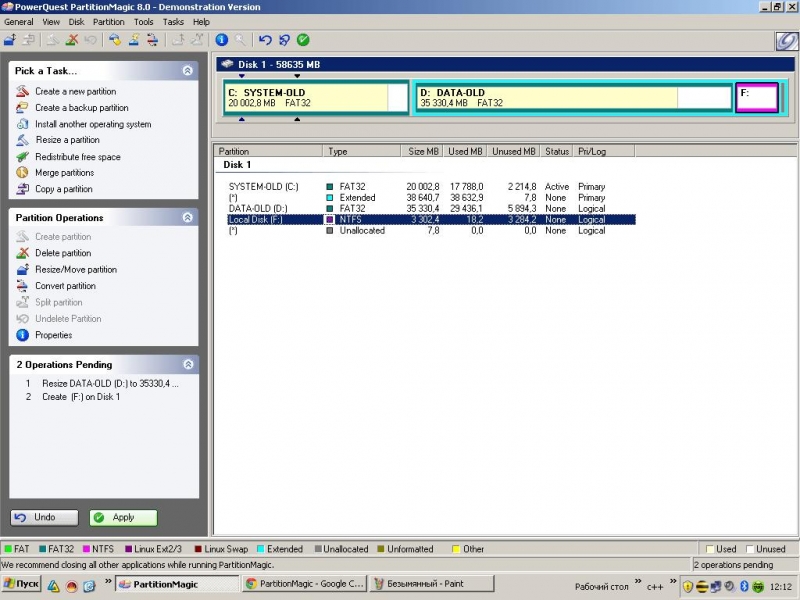Collapse the Operations Pending panel
This screenshot has width=800, height=600.
pyautogui.click(x=187, y=365)
